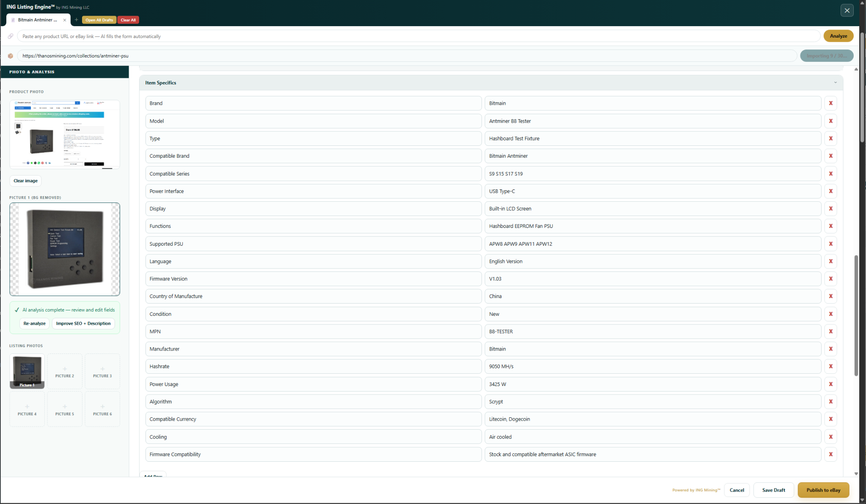Add a new draft tab with plus
Screen dimensions: 866x504
tap(76, 20)
